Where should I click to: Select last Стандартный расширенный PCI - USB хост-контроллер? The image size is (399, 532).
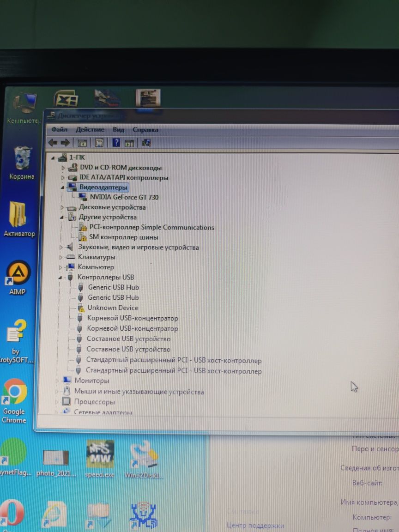pos(174,371)
